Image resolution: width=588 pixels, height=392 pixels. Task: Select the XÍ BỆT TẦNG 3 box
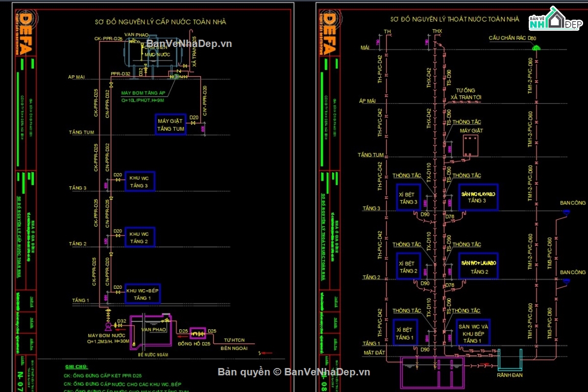coord(408,198)
